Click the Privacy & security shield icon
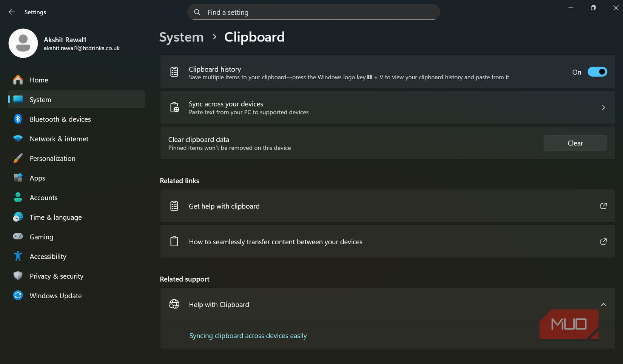This screenshot has height=364, width=623. click(18, 276)
